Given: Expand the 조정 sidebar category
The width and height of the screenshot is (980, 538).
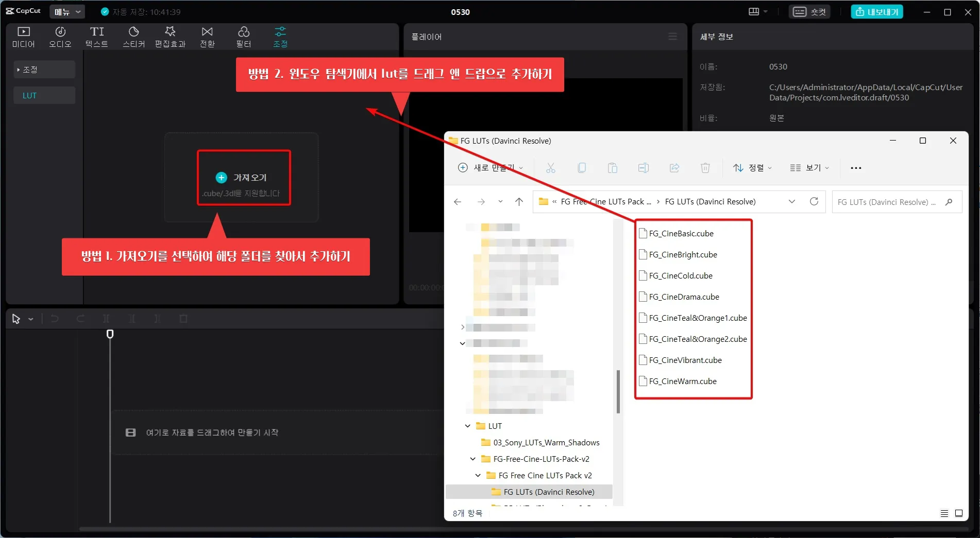Looking at the screenshot, I should 44,70.
